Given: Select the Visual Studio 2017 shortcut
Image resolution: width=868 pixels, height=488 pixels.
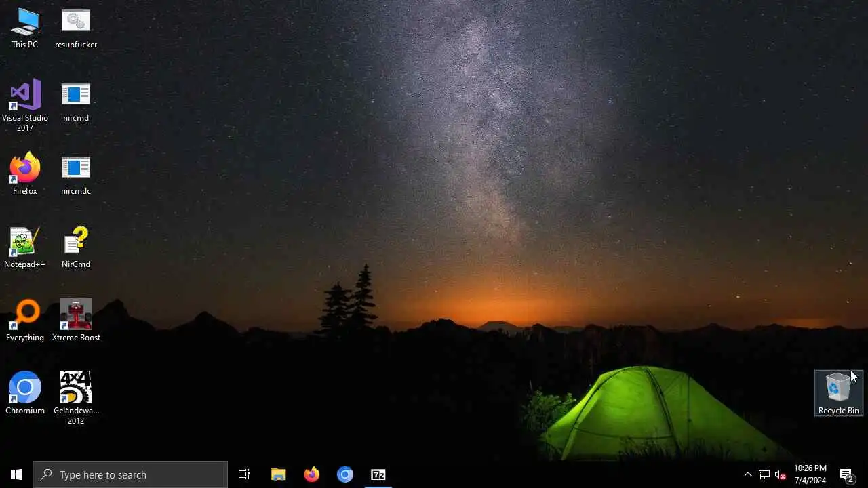Looking at the screenshot, I should [x=25, y=106].
